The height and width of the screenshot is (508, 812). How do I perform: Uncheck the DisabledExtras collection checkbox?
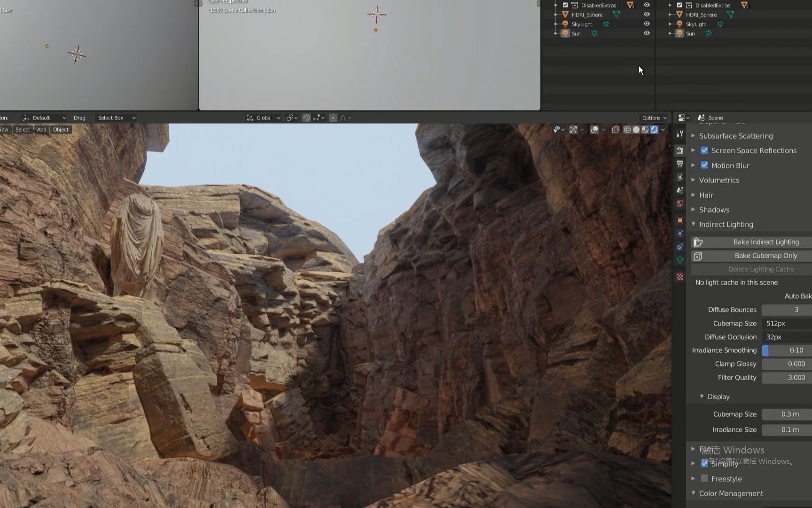(x=565, y=5)
